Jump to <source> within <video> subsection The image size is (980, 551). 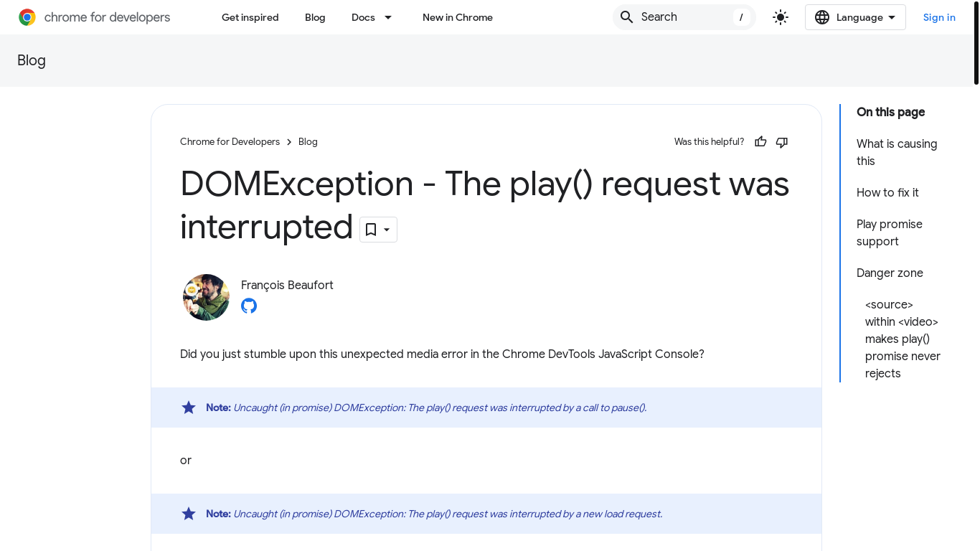coord(903,339)
